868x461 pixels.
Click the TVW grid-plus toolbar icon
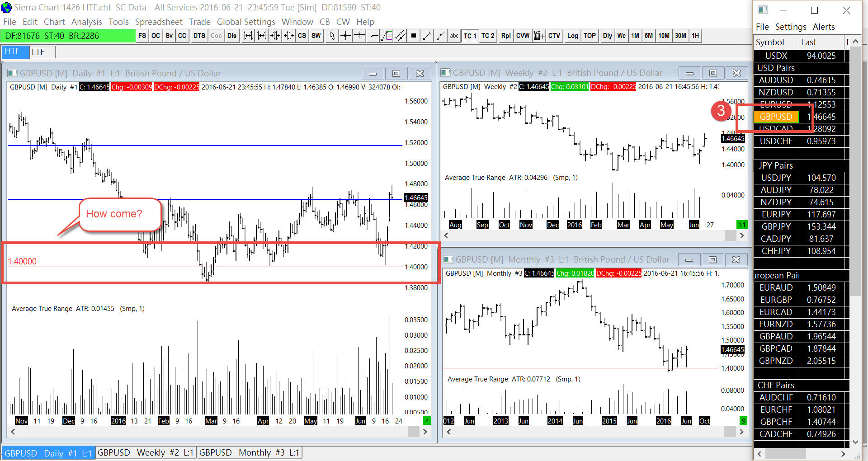coord(538,36)
